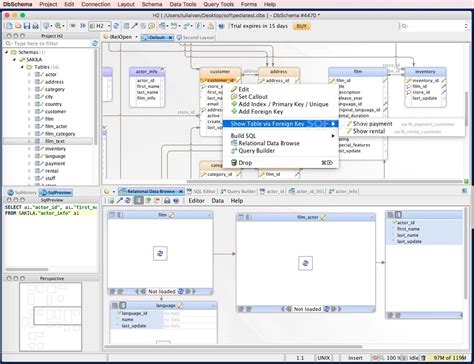The height and width of the screenshot is (364, 474).
Task: Collapse the Tables folder node
Action: tap(22, 67)
